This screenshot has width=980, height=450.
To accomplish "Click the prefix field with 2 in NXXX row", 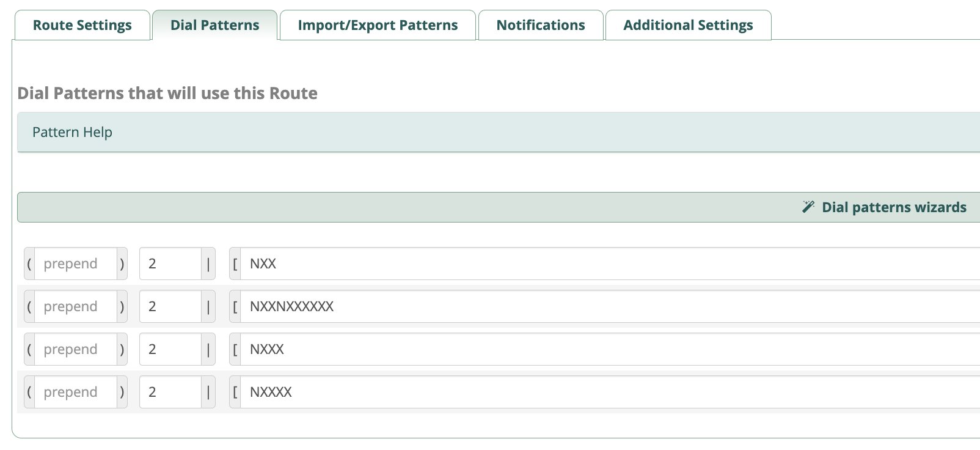I will coord(170,349).
